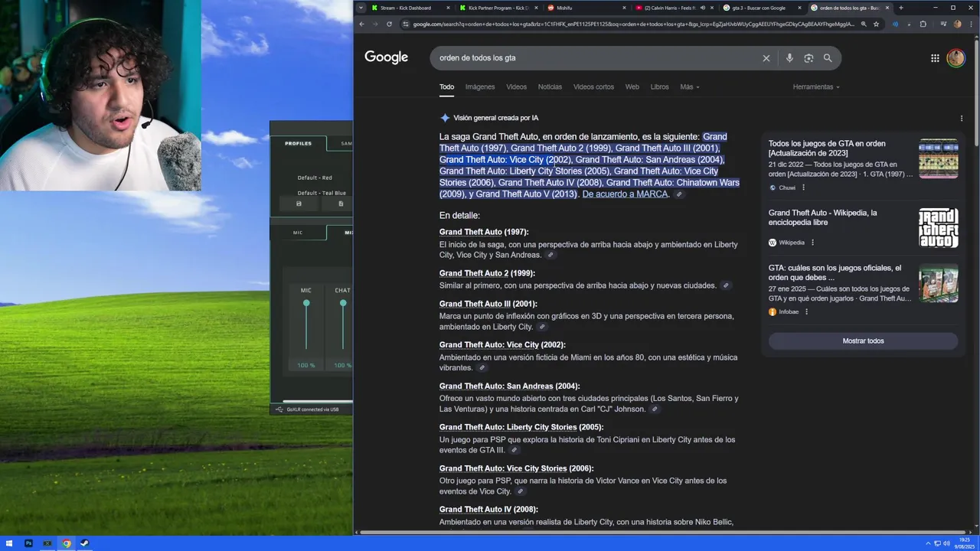Viewport: 980px width, 551px height.
Task: Switch to the 'Libros' results tab
Action: [659, 87]
